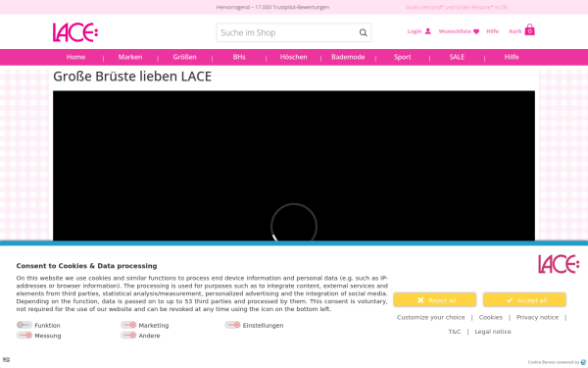
Task: Open Customize your choice link
Action: (x=431, y=317)
